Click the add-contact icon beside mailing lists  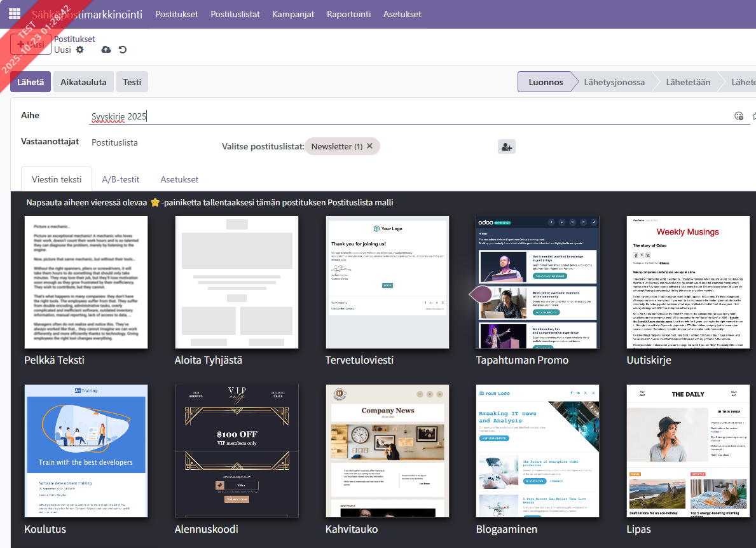click(506, 147)
